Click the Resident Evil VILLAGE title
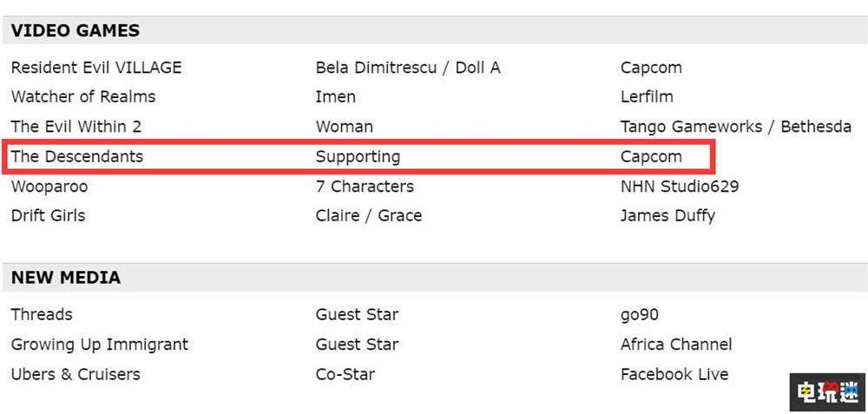This screenshot has height=414, width=868. (x=96, y=68)
